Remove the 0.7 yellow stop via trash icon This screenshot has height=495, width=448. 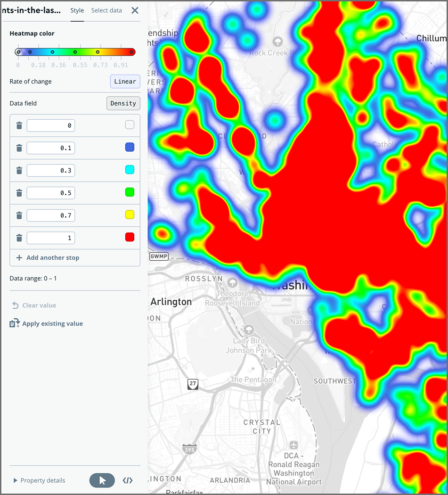point(18,215)
